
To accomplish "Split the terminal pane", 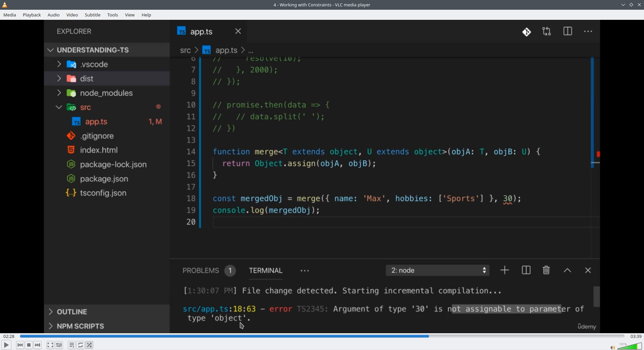I will 526,270.
